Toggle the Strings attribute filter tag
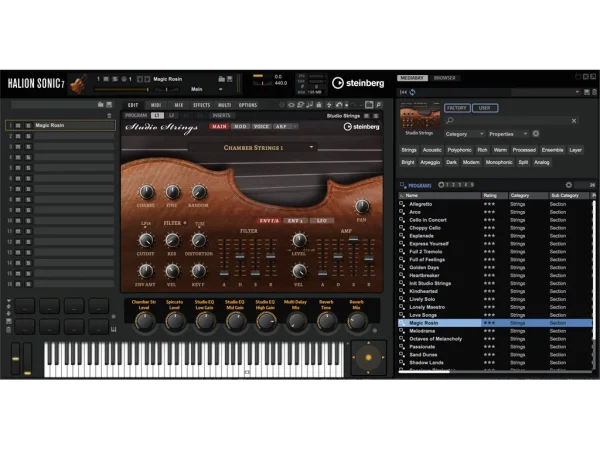The height and width of the screenshot is (450, 600). click(408, 150)
